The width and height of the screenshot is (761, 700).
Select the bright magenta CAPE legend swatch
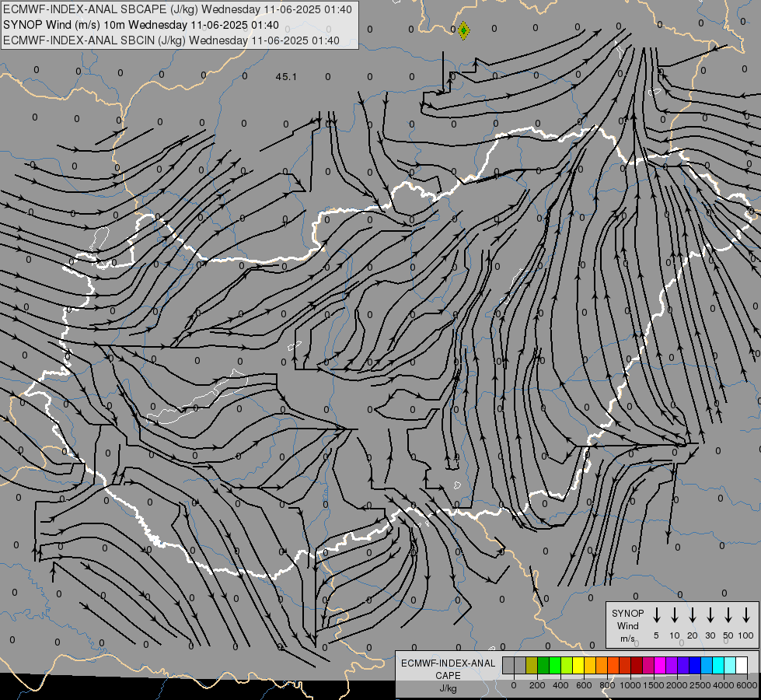click(x=660, y=665)
